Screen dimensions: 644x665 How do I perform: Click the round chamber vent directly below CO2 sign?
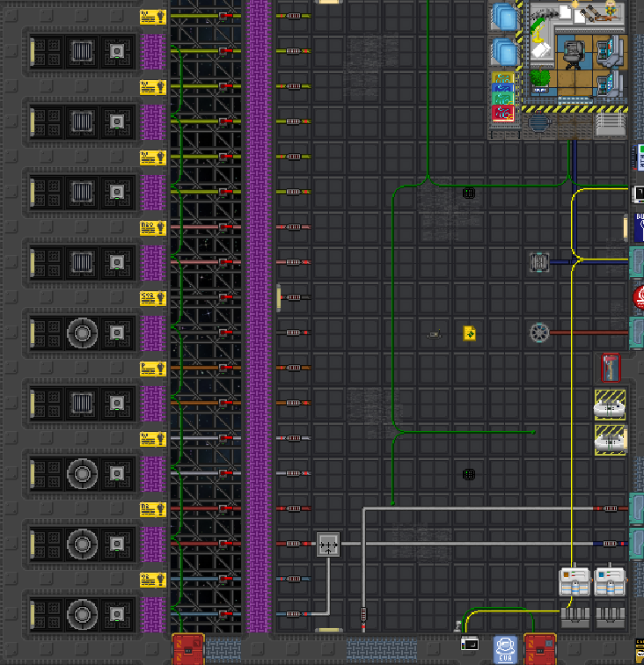tap(83, 333)
